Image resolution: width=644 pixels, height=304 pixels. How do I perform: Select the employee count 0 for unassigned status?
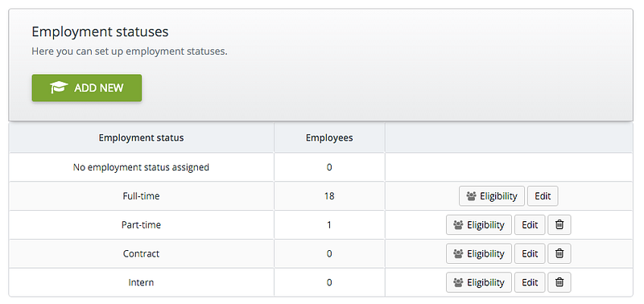[329, 167]
